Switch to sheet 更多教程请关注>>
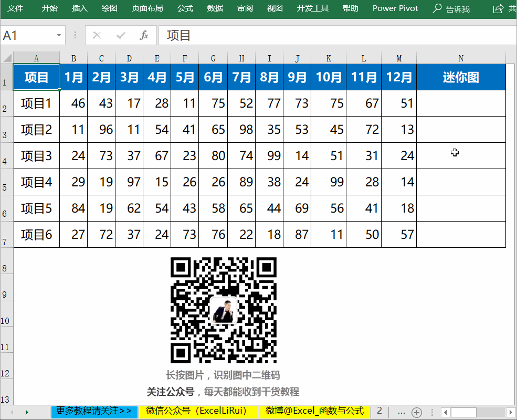The image size is (517, 420). coord(94,412)
